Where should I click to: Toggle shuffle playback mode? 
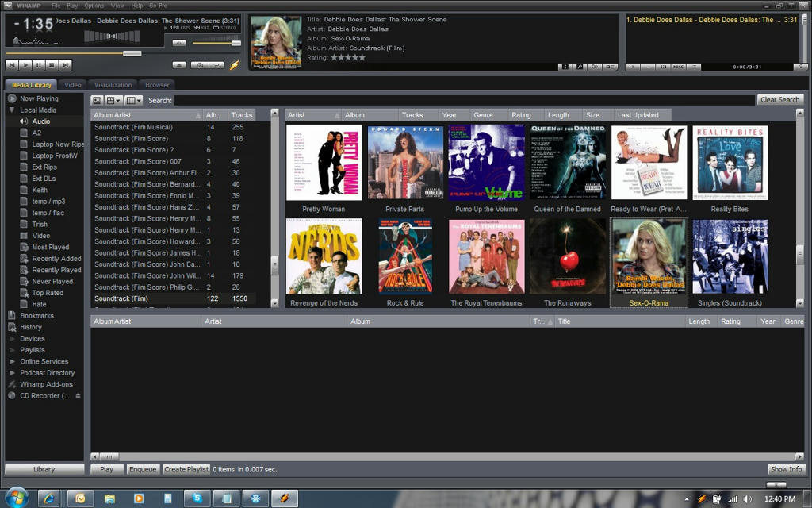point(199,65)
